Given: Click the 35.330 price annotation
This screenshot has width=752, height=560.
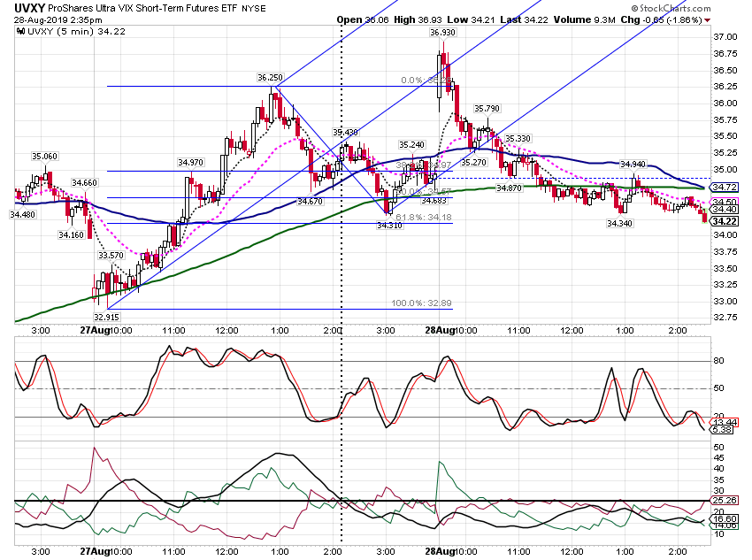Looking at the screenshot, I should (x=518, y=139).
